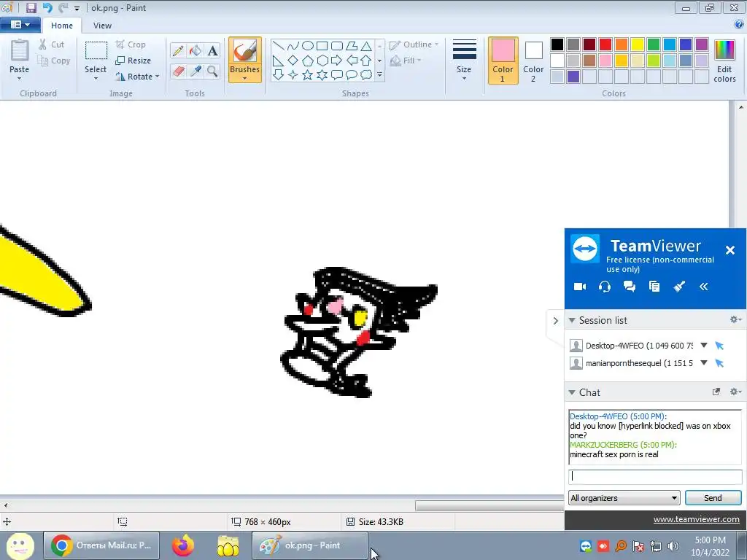The height and width of the screenshot is (560, 747).
Task: Click the pointer icon for Desktop-4WFEO
Action: coord(719,346)
